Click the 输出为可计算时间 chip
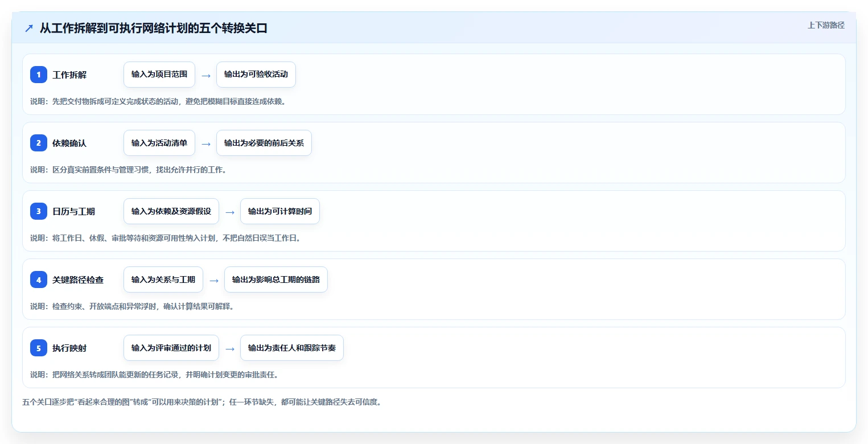The width and height of the screenshot is (868, 444). 280,211
